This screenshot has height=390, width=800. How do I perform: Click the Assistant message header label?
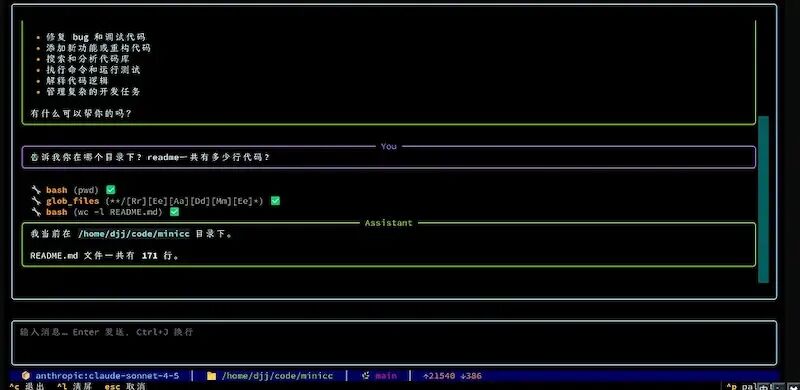(388, 223)
